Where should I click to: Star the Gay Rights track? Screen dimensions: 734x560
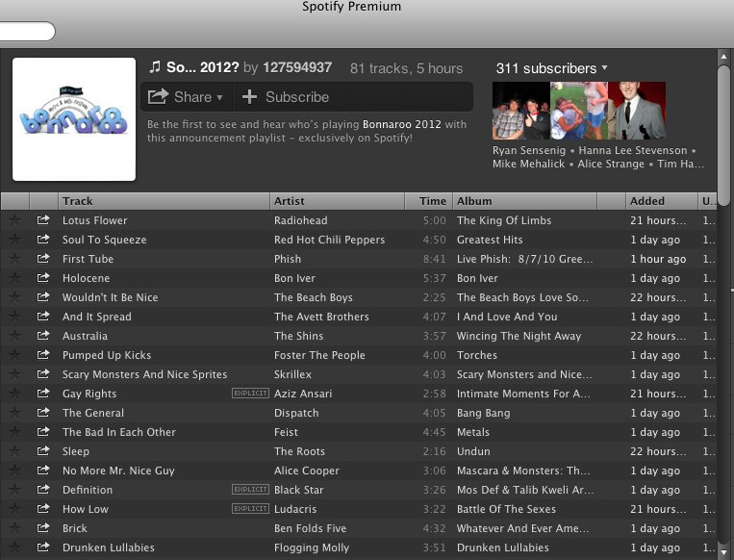(x=15, y=393)
